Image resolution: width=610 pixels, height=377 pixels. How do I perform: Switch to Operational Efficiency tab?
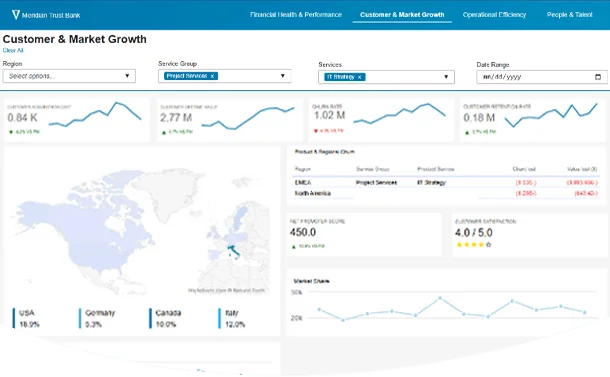494,15
